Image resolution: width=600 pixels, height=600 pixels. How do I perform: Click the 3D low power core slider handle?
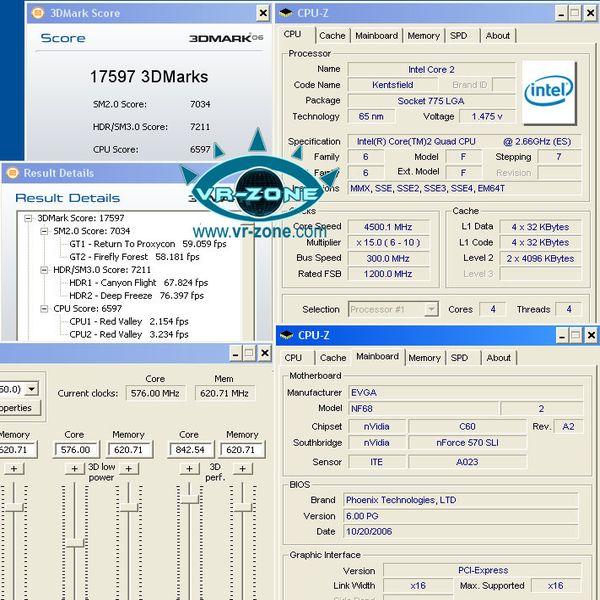click(75, 543)
